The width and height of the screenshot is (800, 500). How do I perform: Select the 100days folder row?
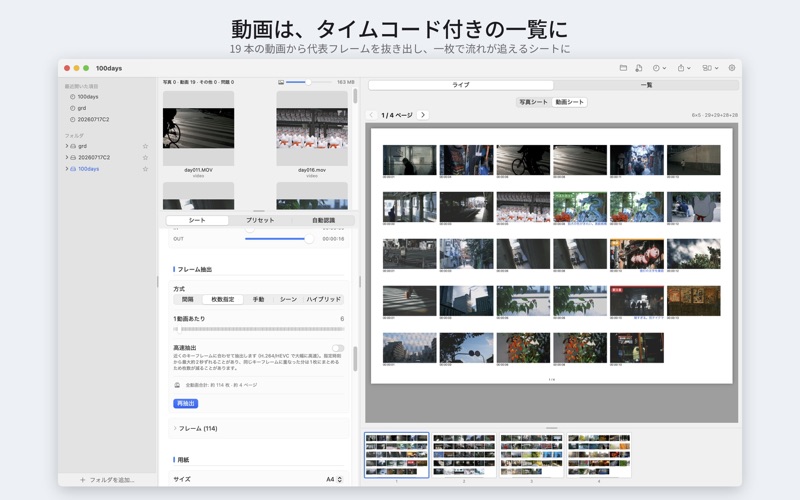[106, 168]
